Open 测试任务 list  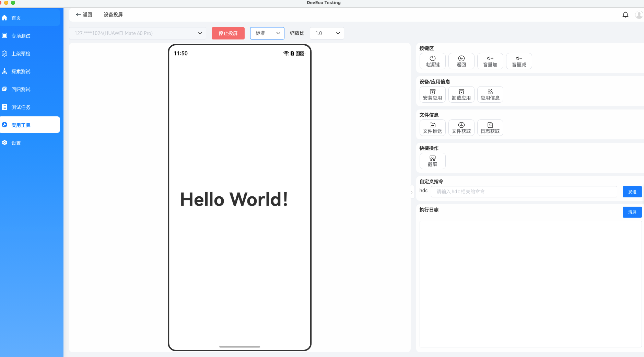[30, 107]
